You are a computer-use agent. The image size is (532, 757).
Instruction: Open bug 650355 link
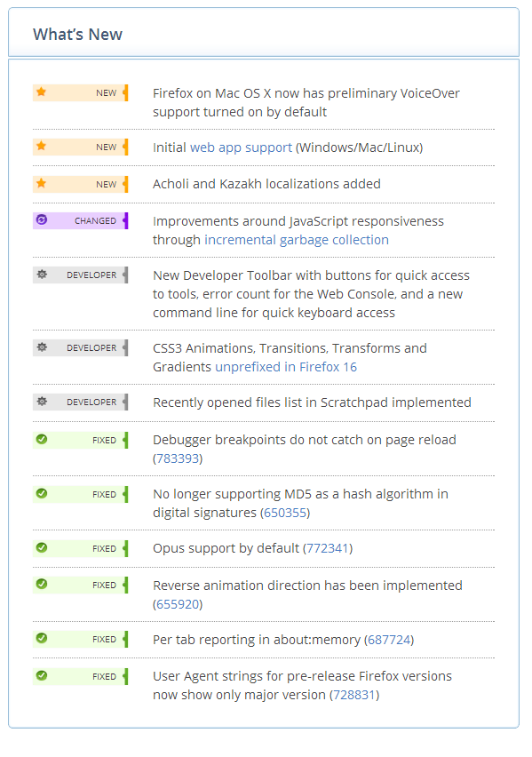point(285,513)
